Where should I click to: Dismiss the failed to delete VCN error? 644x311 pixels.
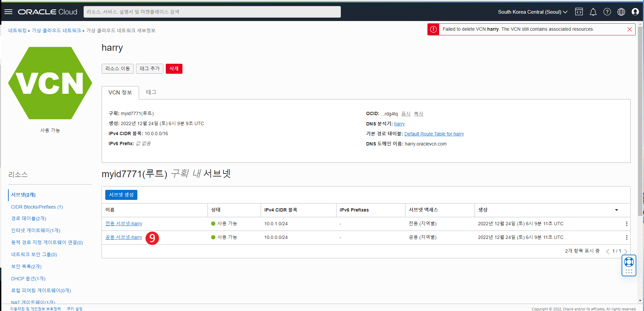pyautogui.click(x=629, y=29)
